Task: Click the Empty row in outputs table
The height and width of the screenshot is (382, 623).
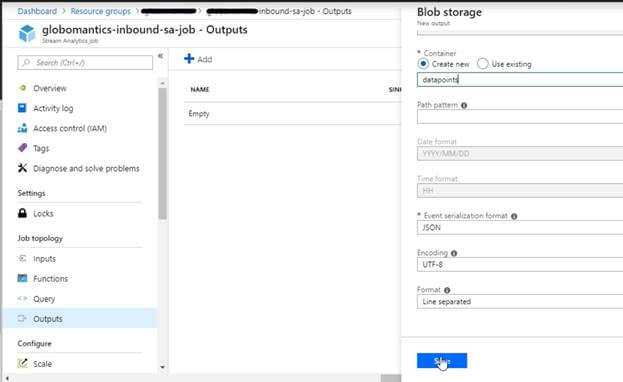Action: point(292,114)
